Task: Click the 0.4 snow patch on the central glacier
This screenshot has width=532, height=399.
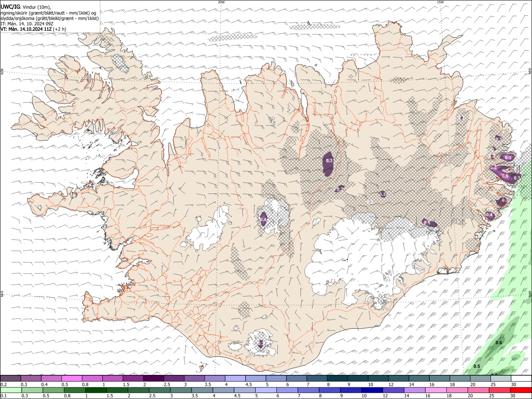Action: pyautogui.click(x=264, y=219)
